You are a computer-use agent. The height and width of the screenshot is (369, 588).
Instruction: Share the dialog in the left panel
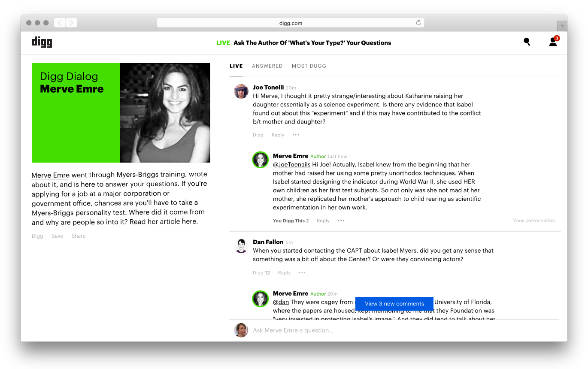click(x=79, y=236)
